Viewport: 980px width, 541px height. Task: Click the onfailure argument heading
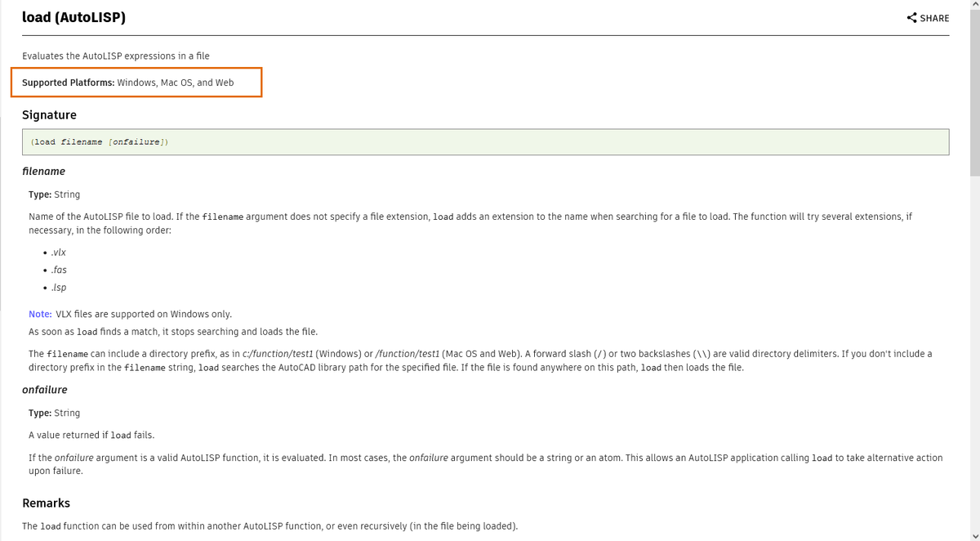45,390
